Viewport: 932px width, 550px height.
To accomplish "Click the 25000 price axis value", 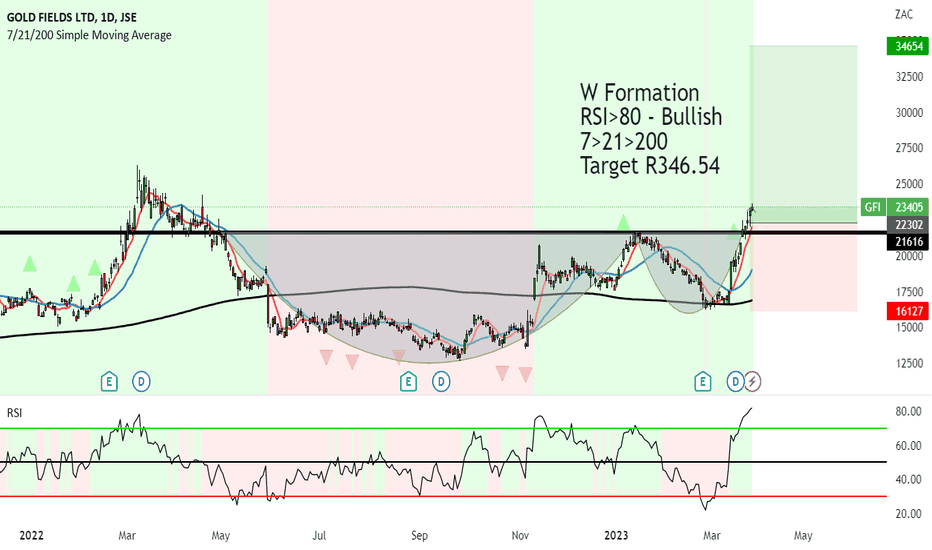I will click(x=909, y=184).
